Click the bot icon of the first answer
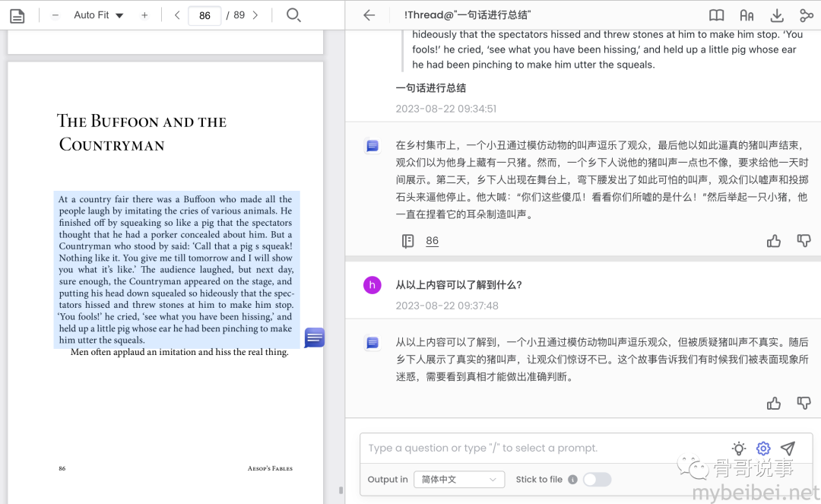The height and width of the screenshot is (504, 821). pos(372,145)
